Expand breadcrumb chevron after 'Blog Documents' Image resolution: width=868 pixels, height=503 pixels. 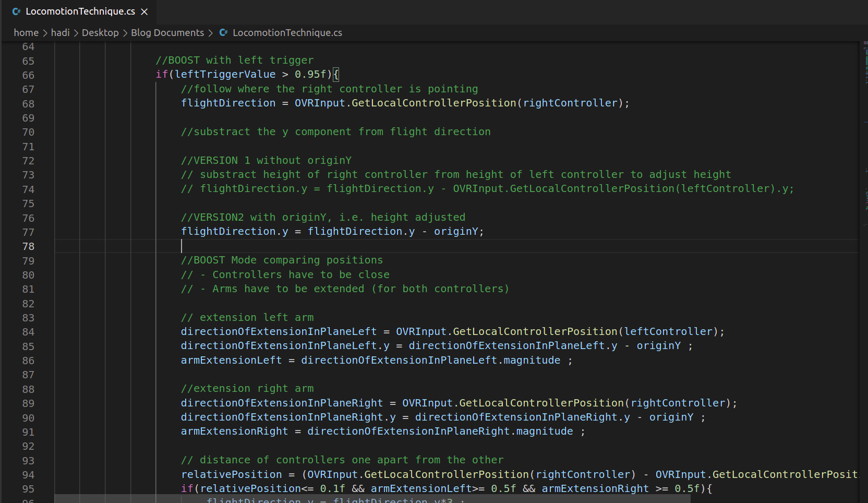(x=211, y=33)
